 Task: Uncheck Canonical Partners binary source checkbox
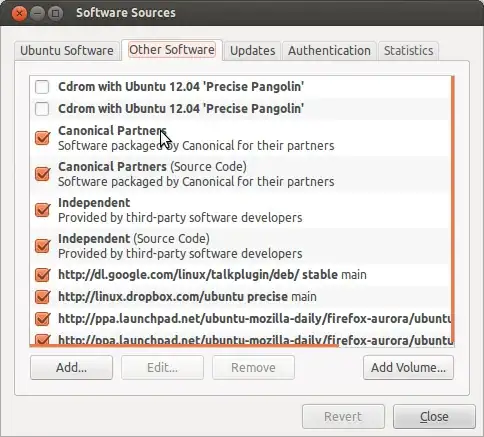tap(42, 138)
